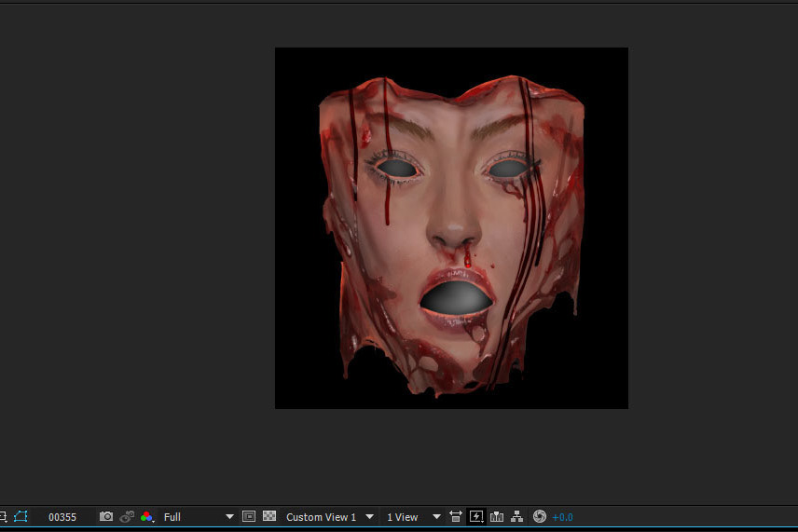The width and height of the screenshot is (798, 532).
Task: Open the Composition Flowchart icon
Action: point(517,517)
